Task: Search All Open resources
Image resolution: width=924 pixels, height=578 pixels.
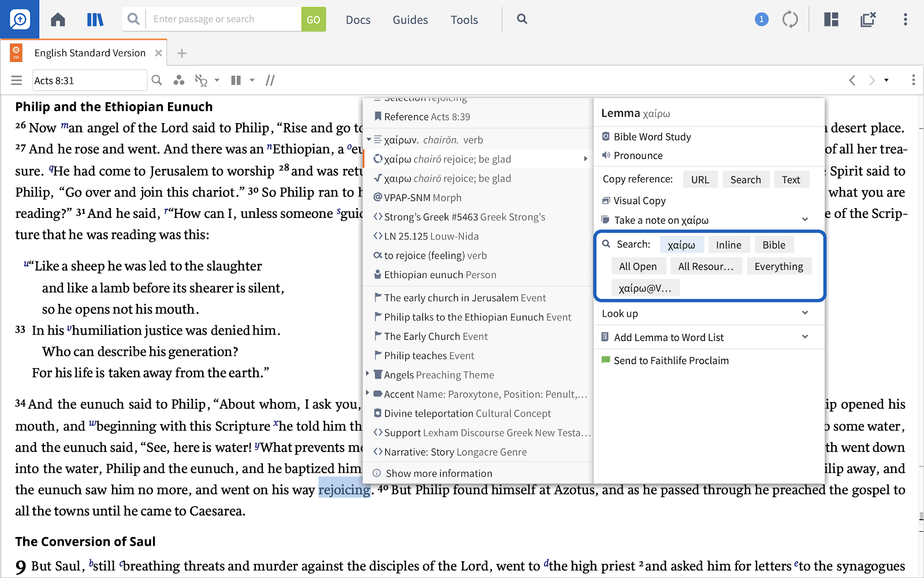Action: tap(638, 266)
